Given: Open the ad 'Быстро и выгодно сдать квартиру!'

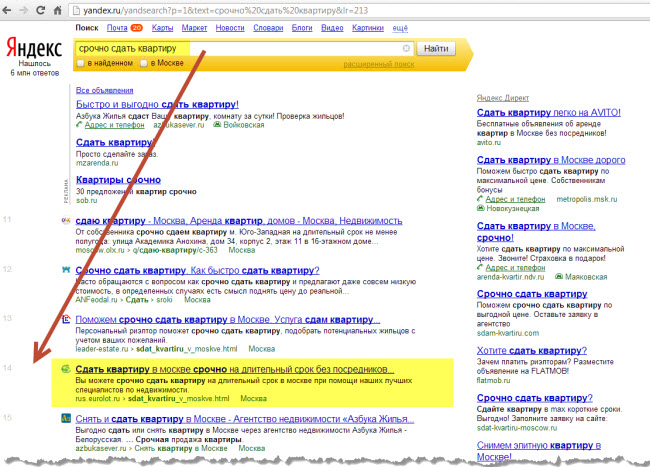Looking at the screenshot, I should pos(157,104).
